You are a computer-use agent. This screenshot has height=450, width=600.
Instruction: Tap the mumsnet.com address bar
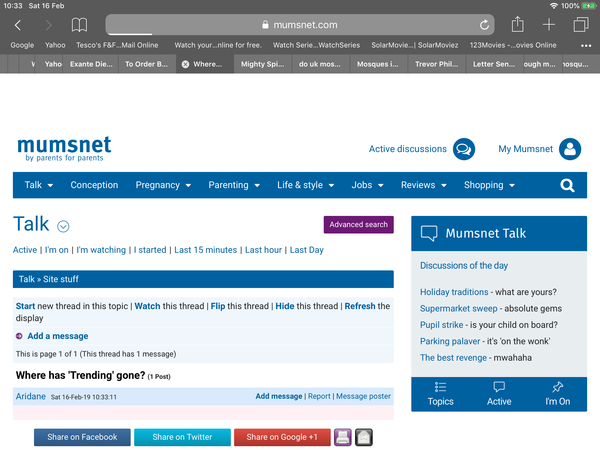pyautogui.click(x=300, y=25)
